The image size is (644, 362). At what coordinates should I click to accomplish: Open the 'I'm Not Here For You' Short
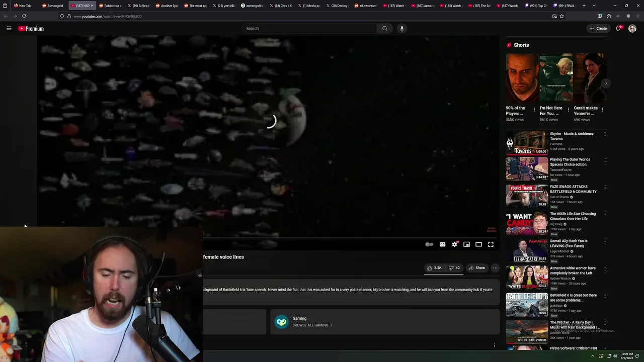pyautogui.click(x=555, y=78)
